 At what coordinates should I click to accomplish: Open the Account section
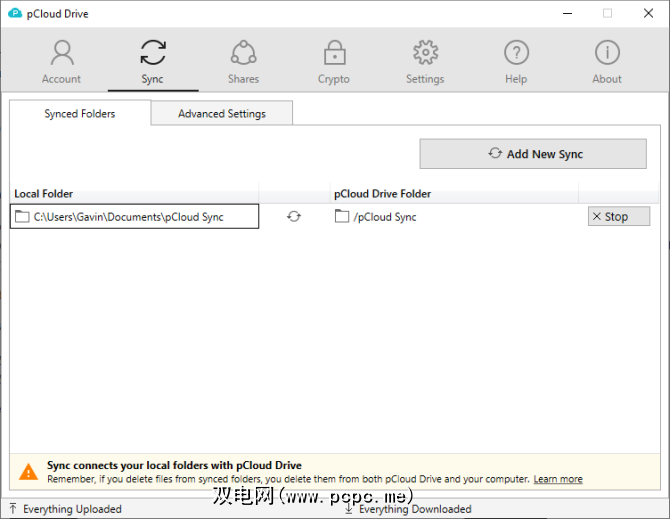62,62
